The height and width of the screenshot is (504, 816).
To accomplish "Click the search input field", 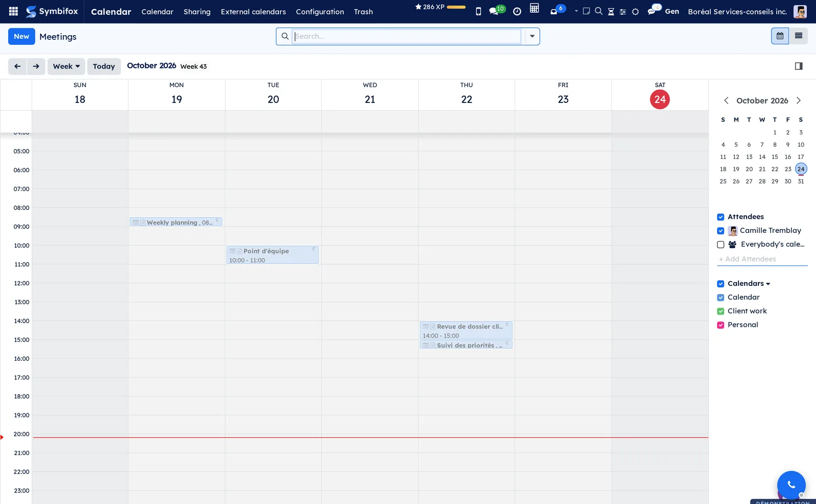I will [407, 36].
